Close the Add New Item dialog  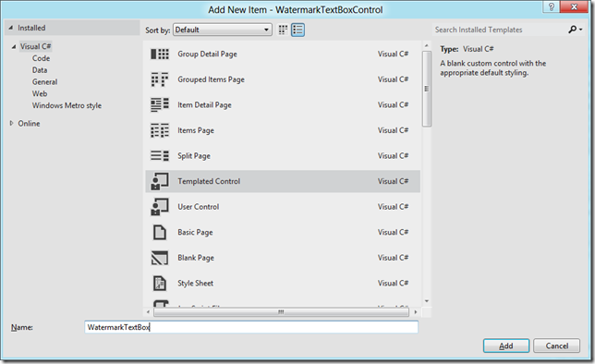pos(574,6)
